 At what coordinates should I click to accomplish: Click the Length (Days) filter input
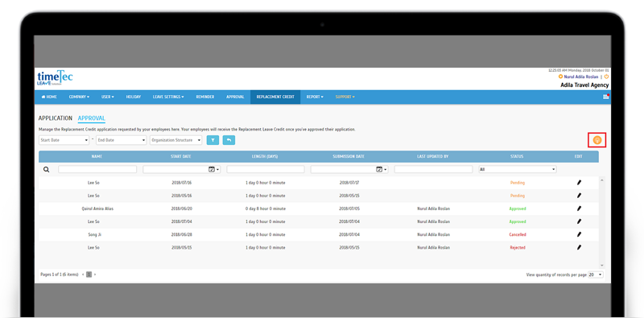pos(266,169)
